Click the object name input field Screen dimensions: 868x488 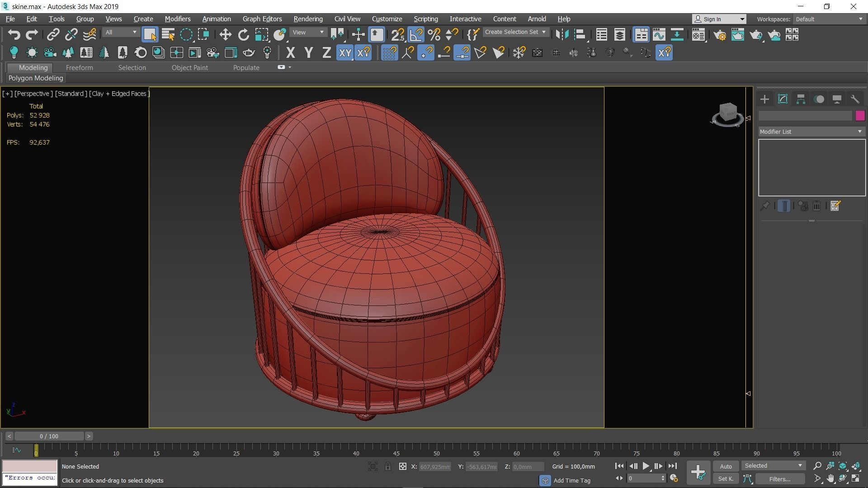coord(805,116)
